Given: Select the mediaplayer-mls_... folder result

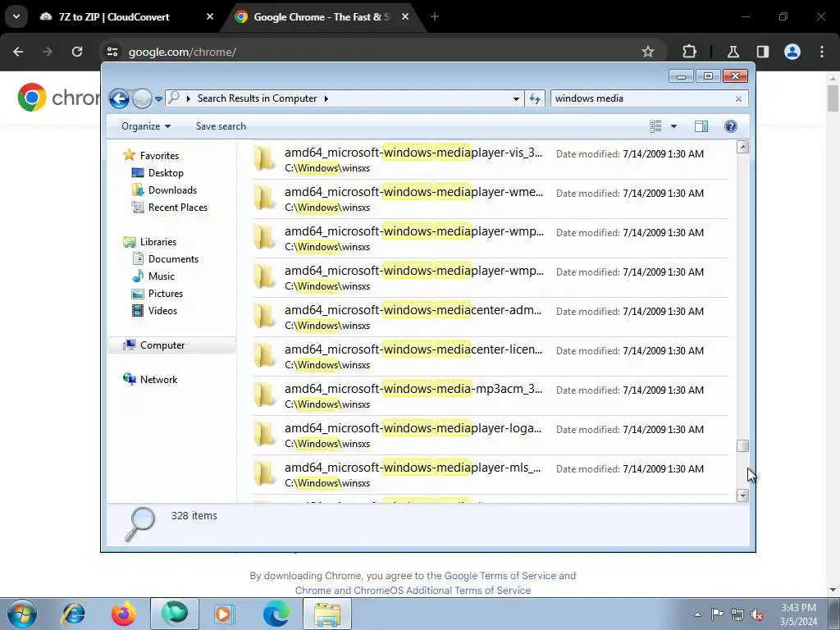Looking at the screenshot, I should 491,475.
